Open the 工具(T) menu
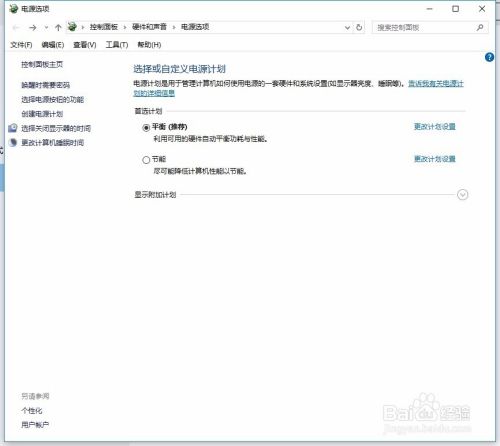The image size is (500, 446). 117,45
